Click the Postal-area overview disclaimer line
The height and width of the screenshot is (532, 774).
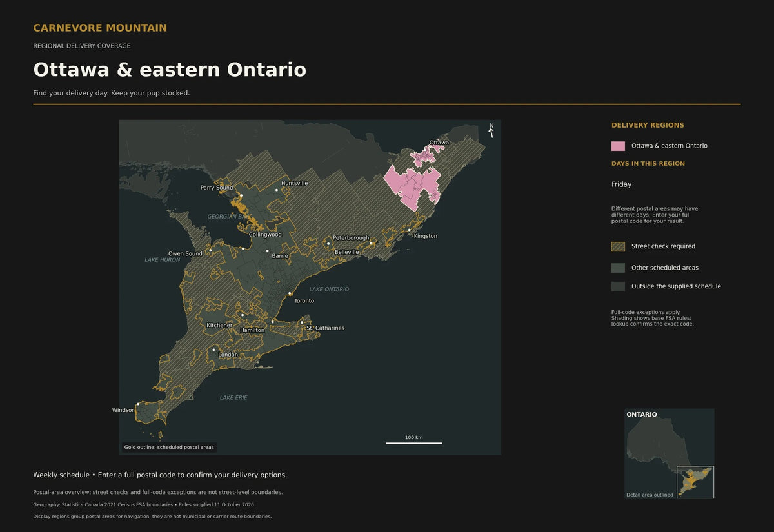point(158,492)
